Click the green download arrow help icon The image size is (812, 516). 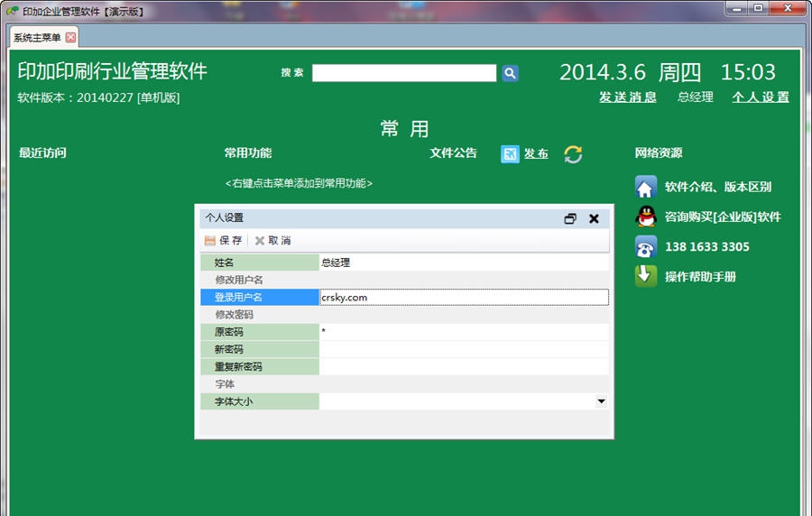[646, 276]
